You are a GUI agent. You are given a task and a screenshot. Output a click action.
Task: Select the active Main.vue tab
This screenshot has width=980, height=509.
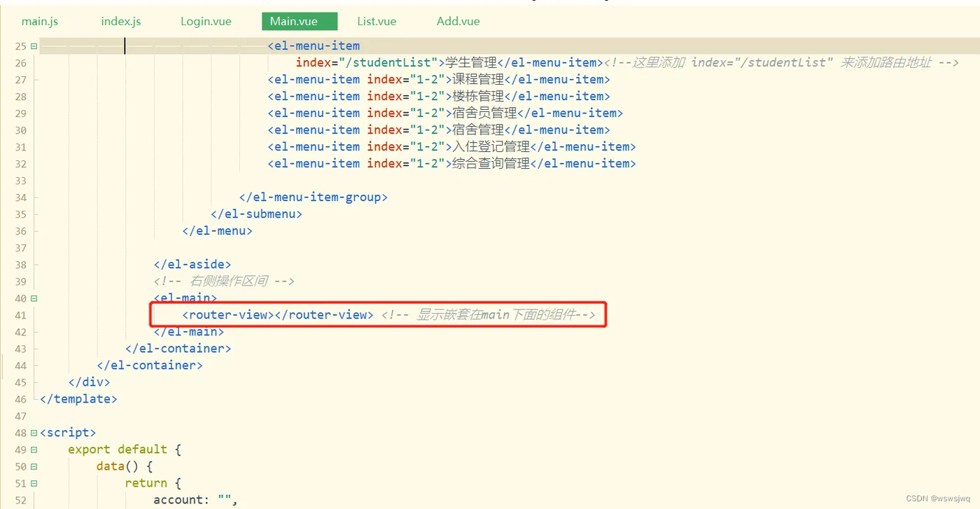point(300,21)
